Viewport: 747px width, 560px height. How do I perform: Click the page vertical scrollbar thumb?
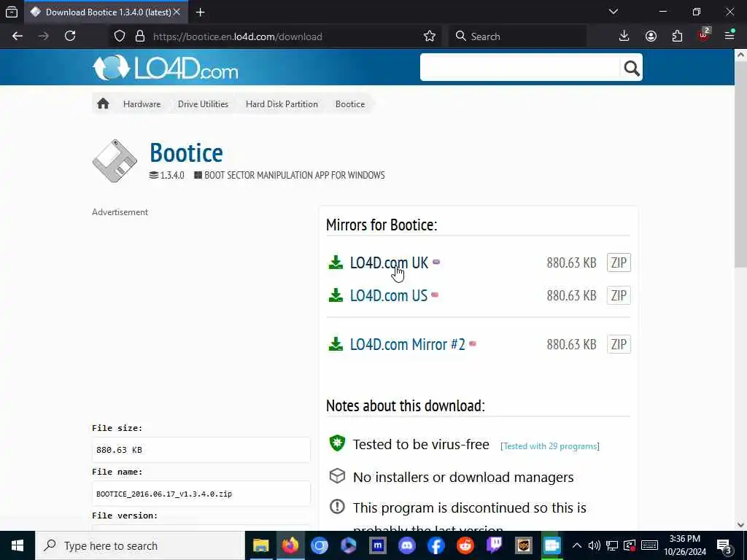[x=740, y=164]
